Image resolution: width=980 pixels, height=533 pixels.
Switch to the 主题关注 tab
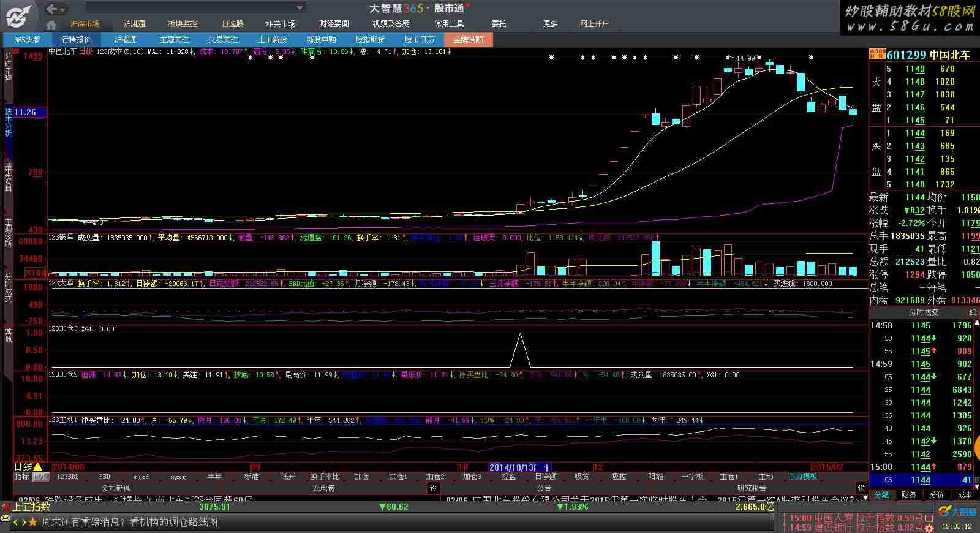(174, 39)
